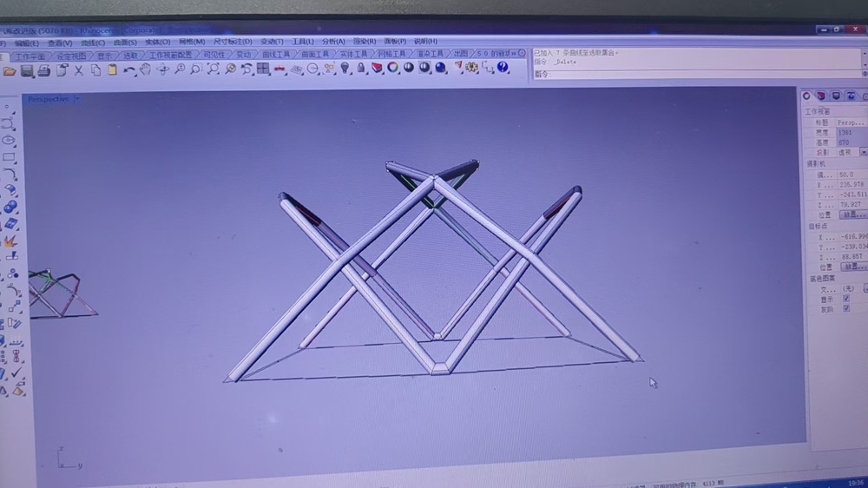Switch to the 工作平面 toolbar tab
868x488 pixels.
[x=30, y=56]
